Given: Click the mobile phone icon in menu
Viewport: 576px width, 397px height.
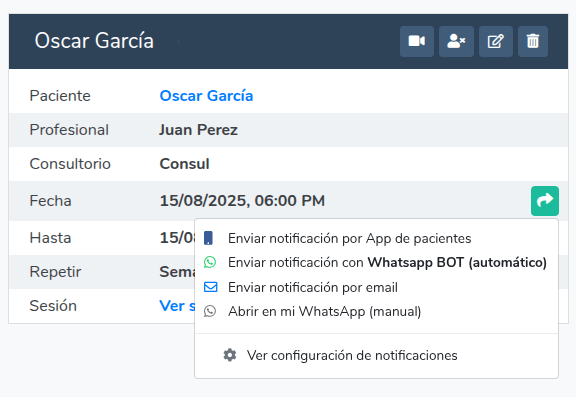Looking at the screenshot, I should coord(208,238).
